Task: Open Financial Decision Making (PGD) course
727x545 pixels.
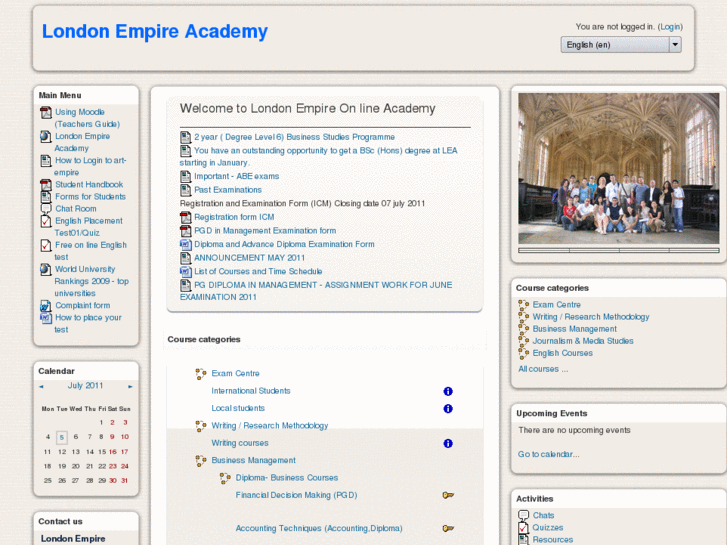Action: pos(296,495)
